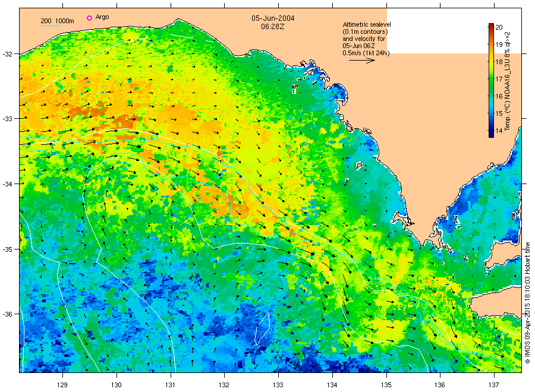Click the date 05-Jun-2004 title
Viewport: 535px width, 392px height.
click(273, 18)
